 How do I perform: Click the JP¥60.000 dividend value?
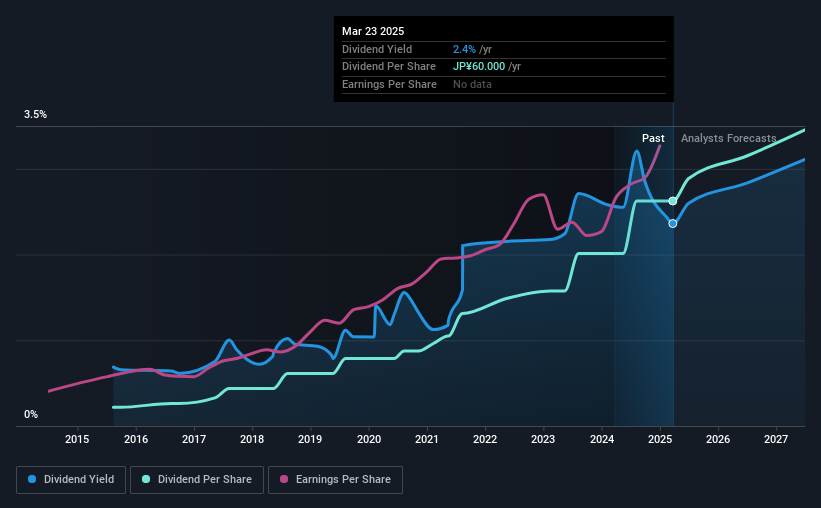479,67
